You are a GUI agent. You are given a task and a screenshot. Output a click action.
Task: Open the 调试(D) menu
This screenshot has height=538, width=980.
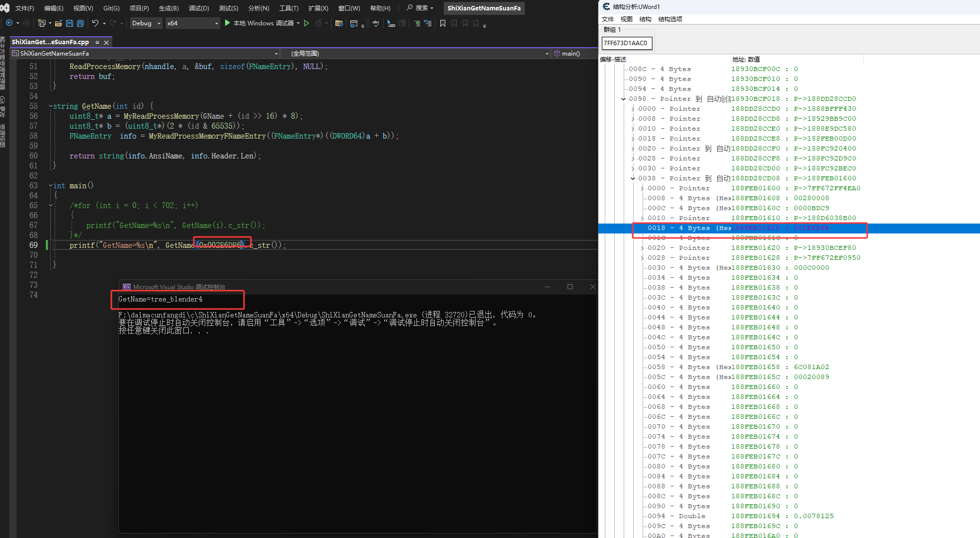tap(199, 8)
